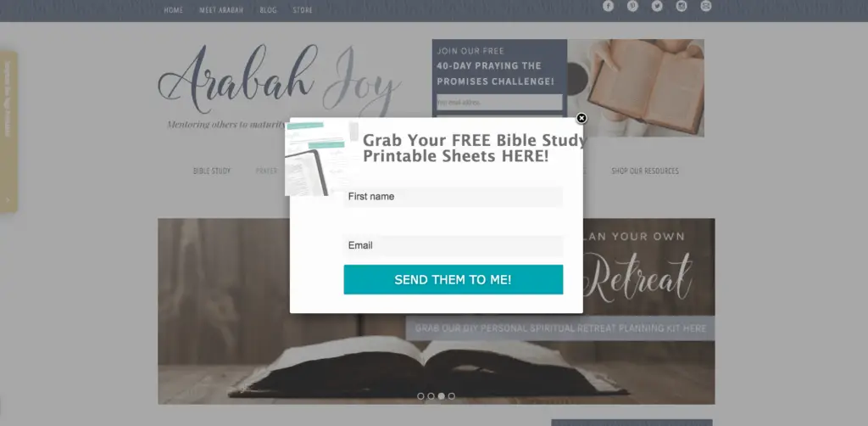
Task: Click the SEND THEM TO ME! button
Action: coord(453,280)
